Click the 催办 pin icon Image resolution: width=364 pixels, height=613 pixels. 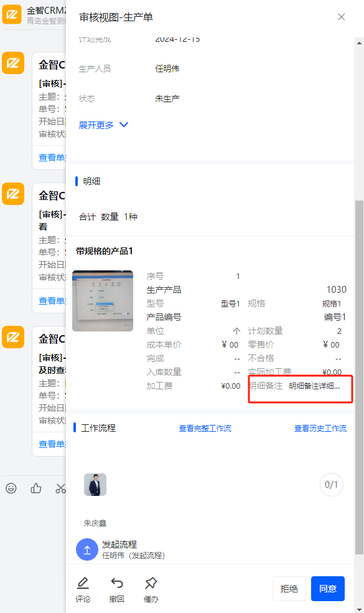click(151, 583)
